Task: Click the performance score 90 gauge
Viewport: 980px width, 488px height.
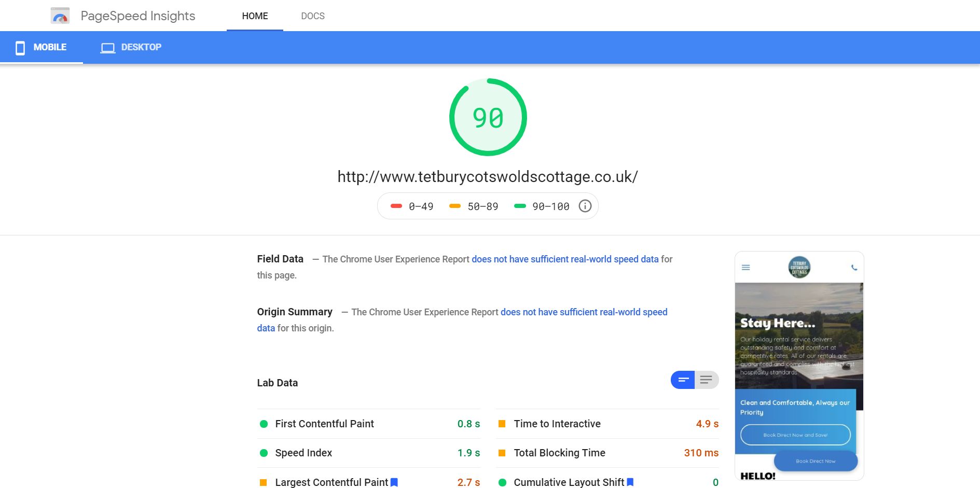Action: (x=488, y=117)
